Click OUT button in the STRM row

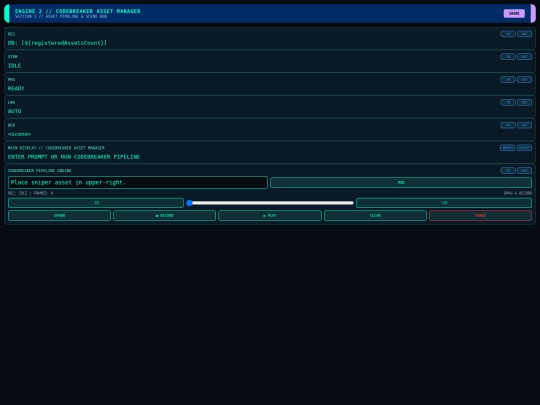524,56
